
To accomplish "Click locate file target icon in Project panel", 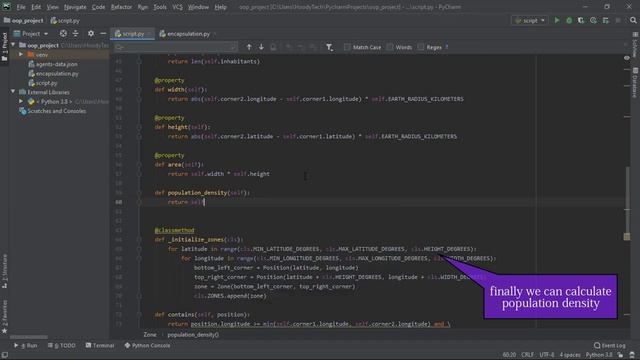I will (63, 34).
